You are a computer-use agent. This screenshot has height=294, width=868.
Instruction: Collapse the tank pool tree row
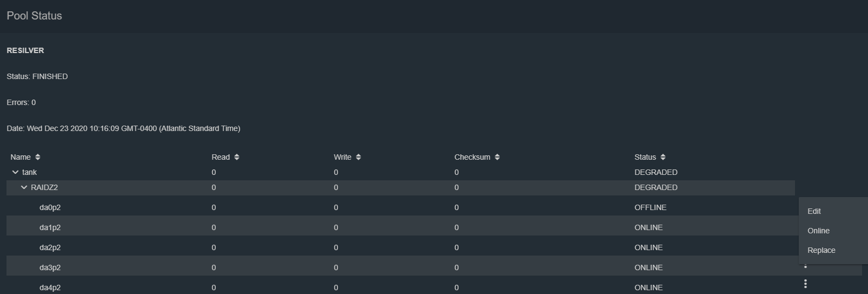[15, 172]
